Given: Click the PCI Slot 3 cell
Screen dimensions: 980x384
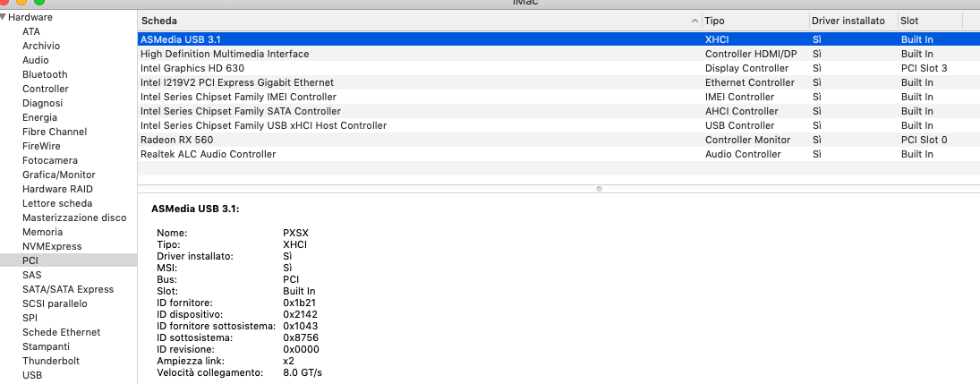Looking at the screenshot, I should click(x=924, y=68).
